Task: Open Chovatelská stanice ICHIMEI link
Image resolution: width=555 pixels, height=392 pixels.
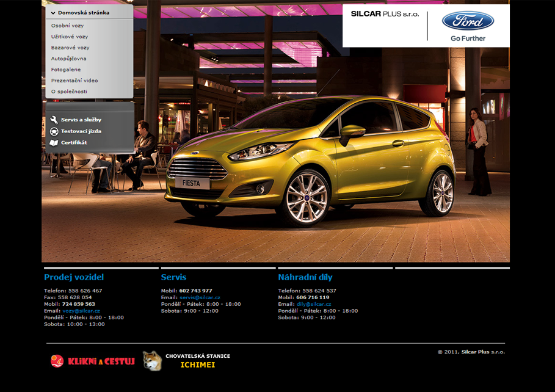Action: (x=198, y=360)
